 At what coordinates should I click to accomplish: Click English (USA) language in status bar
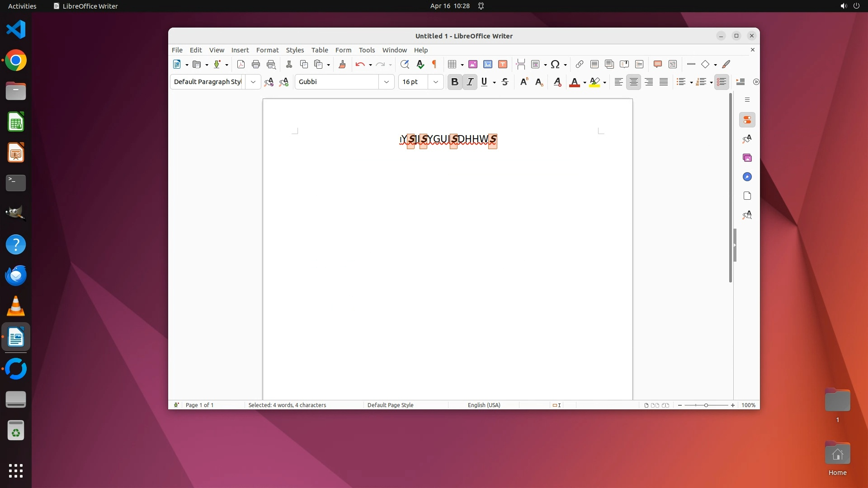coord(484,405)
